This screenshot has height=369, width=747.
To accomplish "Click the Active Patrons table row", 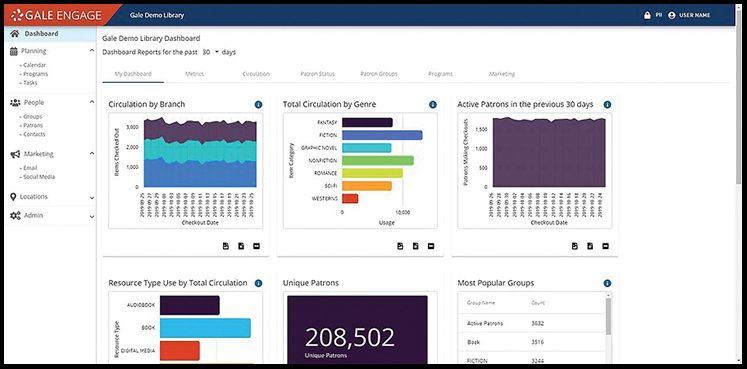I will point(531,323).
